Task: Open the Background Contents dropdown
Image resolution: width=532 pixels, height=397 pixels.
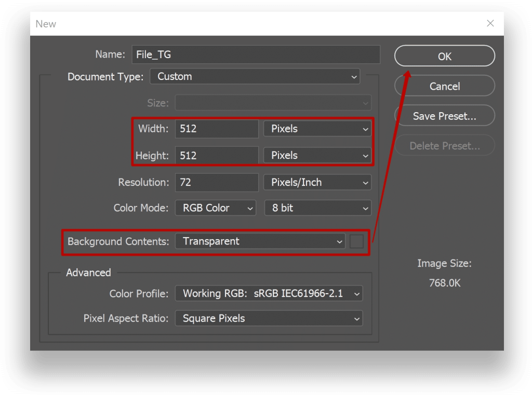Action: tap(260, 241)
